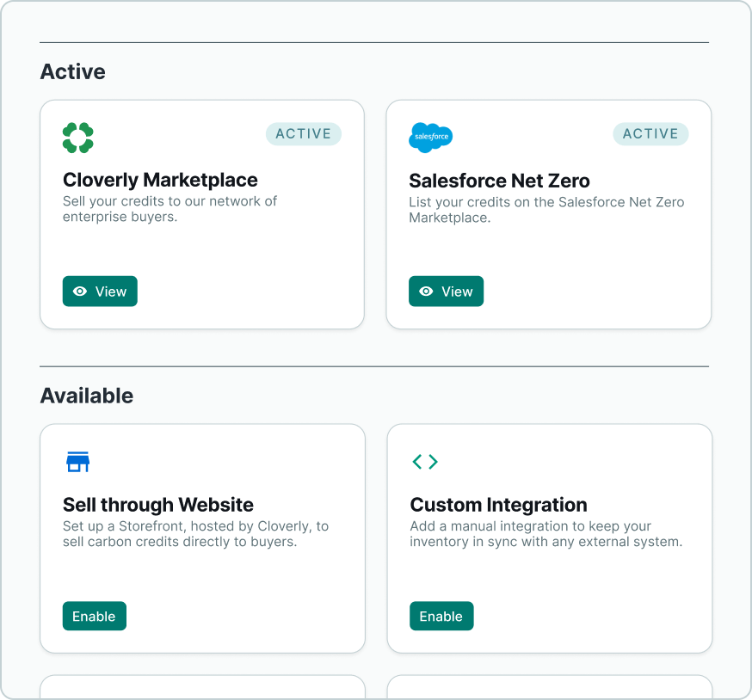This screenshot has height=700, width=752.
Task: Click partially visible card below Sell through Website
Action: (x=202, y=686)
